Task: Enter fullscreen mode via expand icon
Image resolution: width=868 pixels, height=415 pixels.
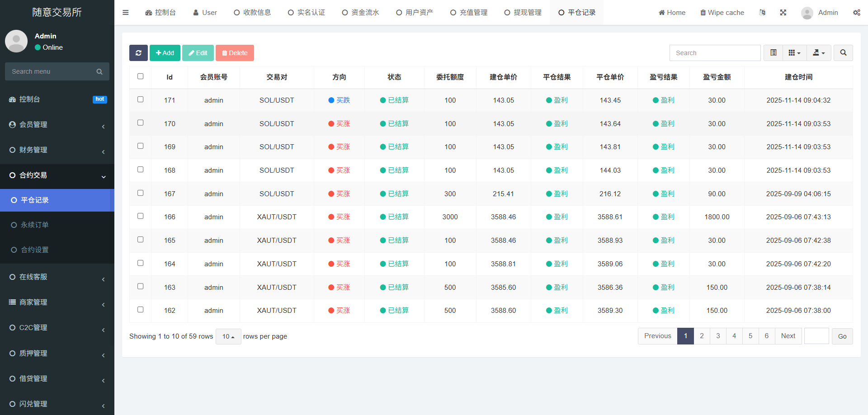Action: click(783, 13)
